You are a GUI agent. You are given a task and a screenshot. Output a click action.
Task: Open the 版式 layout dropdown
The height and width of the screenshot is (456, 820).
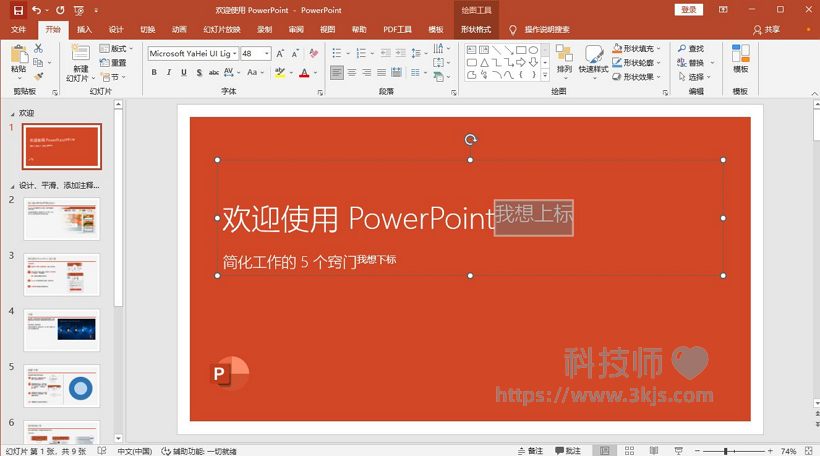pos(116,49)
